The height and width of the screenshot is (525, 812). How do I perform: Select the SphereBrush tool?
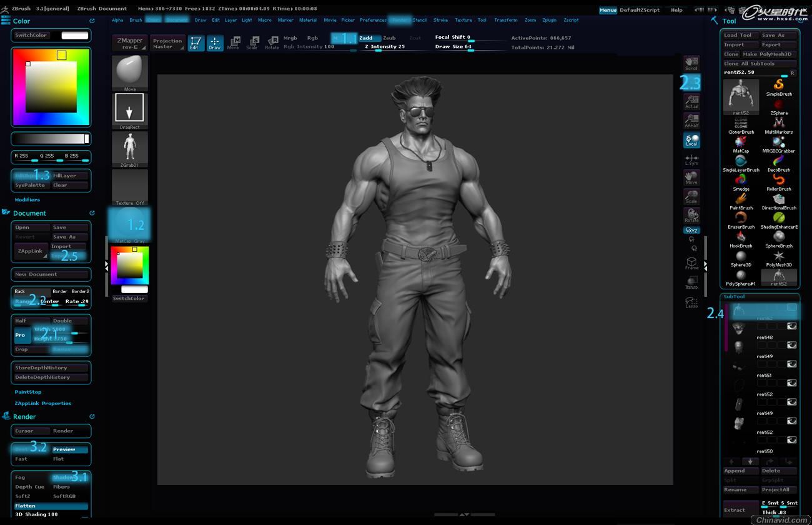pyautogui.click(x=779, y=238)
